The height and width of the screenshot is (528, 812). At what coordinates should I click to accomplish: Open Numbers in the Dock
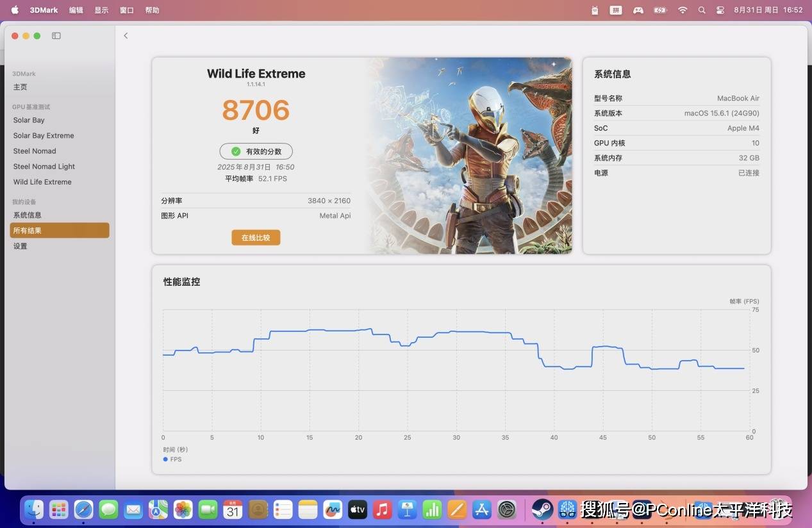[432, 509]
